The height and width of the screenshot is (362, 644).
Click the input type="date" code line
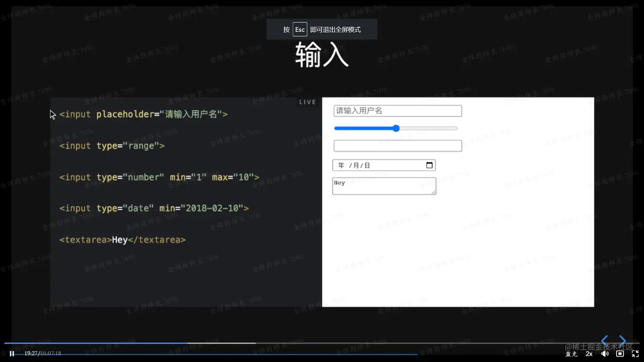pos(154,208)
